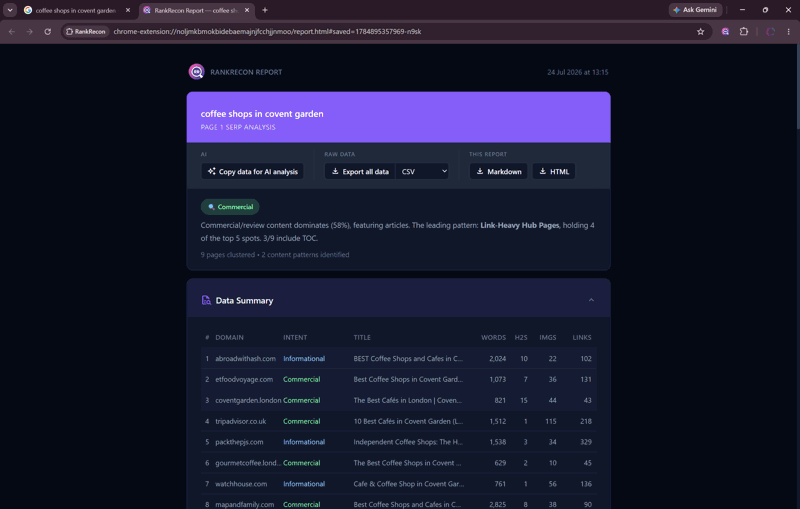This screenshot has height=509, width=800.
Task: Click the Export all data button
Action: pos(360,171)
